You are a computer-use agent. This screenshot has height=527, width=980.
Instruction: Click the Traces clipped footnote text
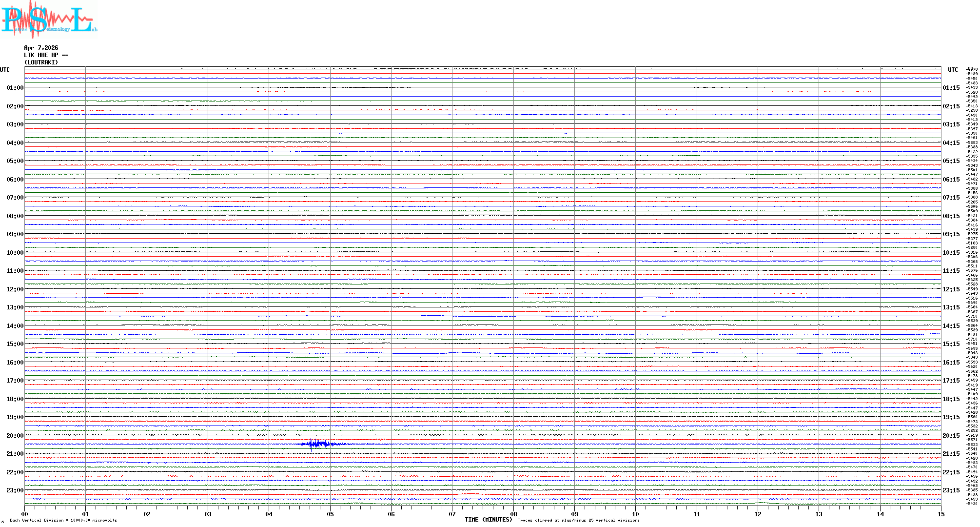578,520
